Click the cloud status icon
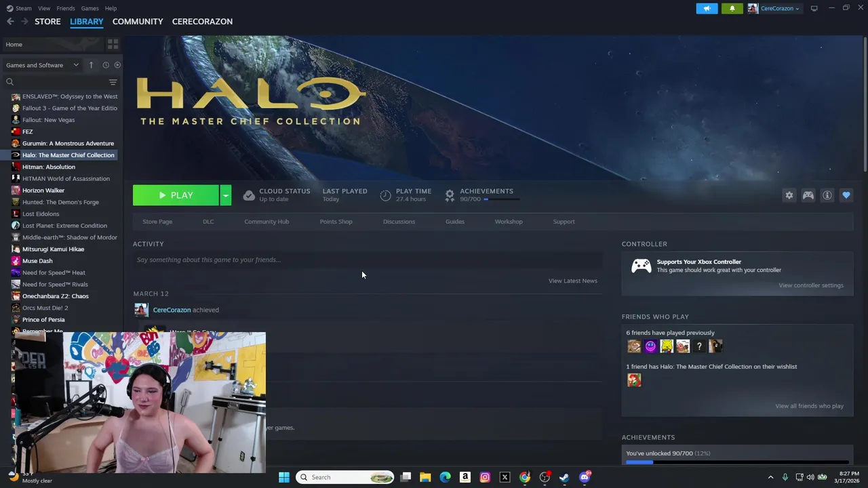This screenshot has width=868, height=488. click(249, 195)
